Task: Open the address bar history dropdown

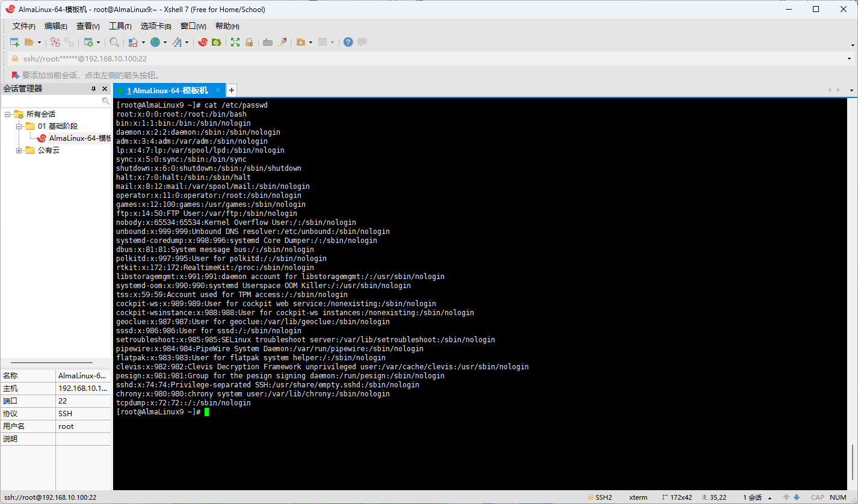Action: [x=849, y=59]
